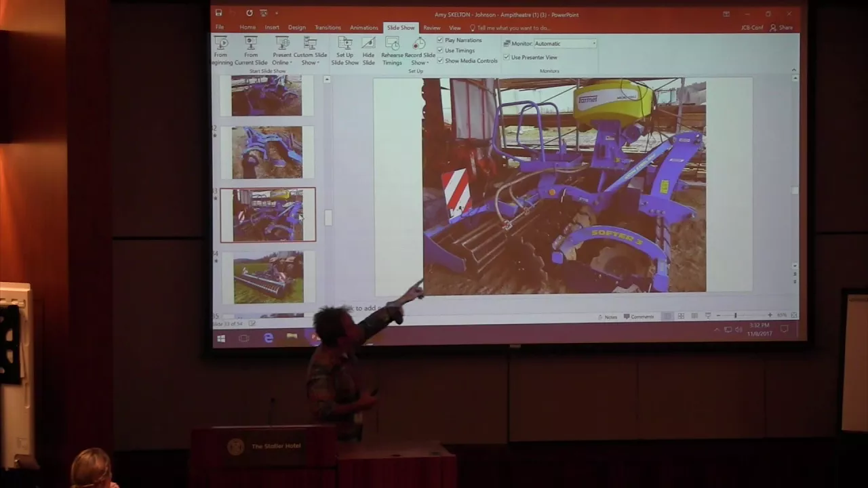The image size is (868, 488).
Task: Open Edge browser from taskbar
Action: (269, 338)
